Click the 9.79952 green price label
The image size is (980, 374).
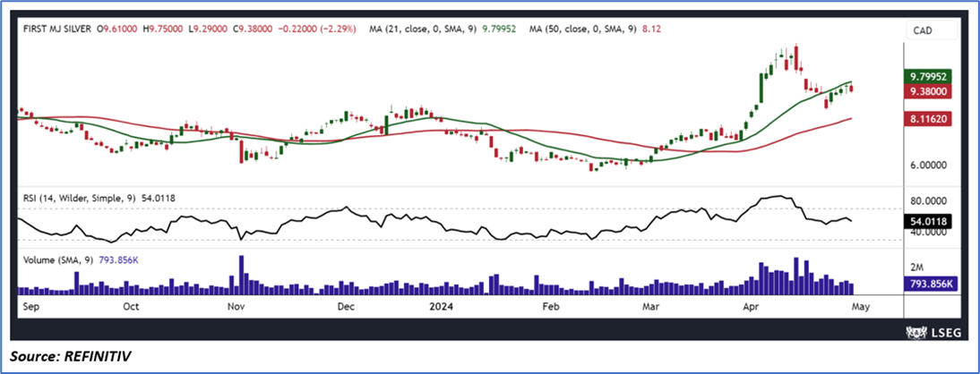[x=928, y=77]
